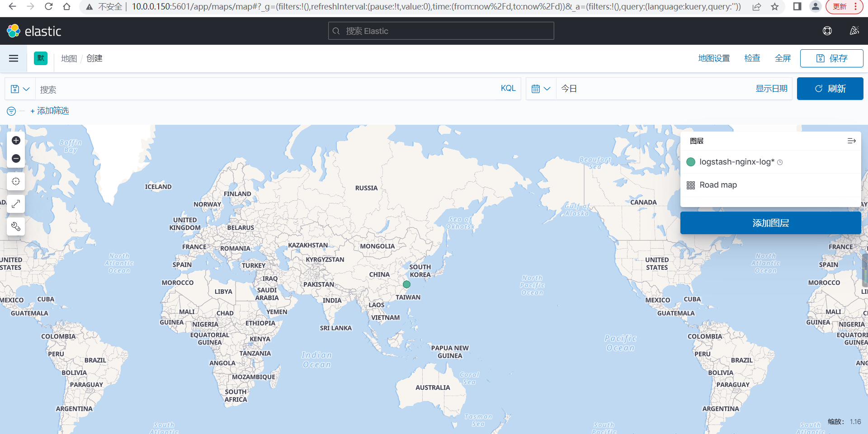Open the date quick menu calendar dropdown
The height and width of the screenshot is (434, 868).
[x=541, y=89]
